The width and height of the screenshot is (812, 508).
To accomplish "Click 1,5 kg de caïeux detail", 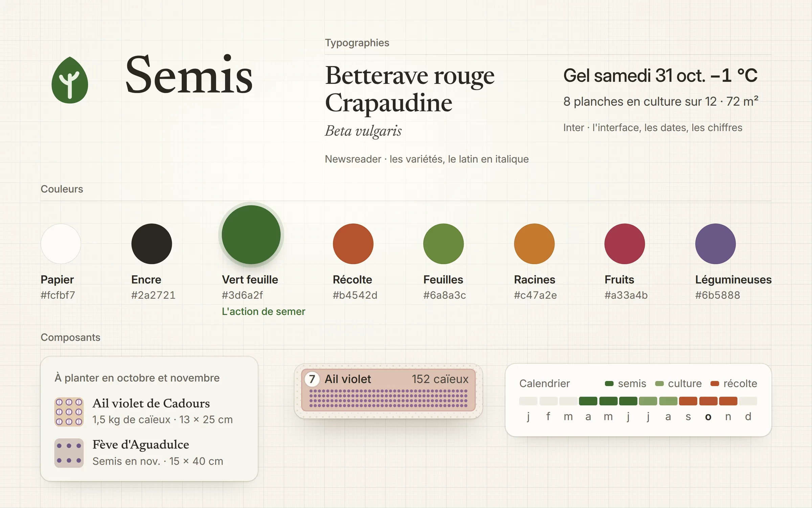I will pos(162,420).
